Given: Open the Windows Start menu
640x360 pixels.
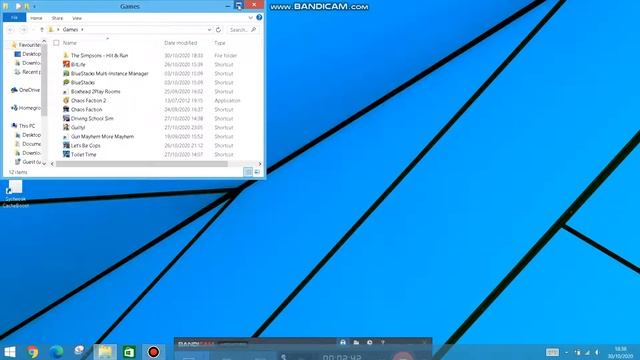Looking at the screenshot, I should tap(10, 352).
